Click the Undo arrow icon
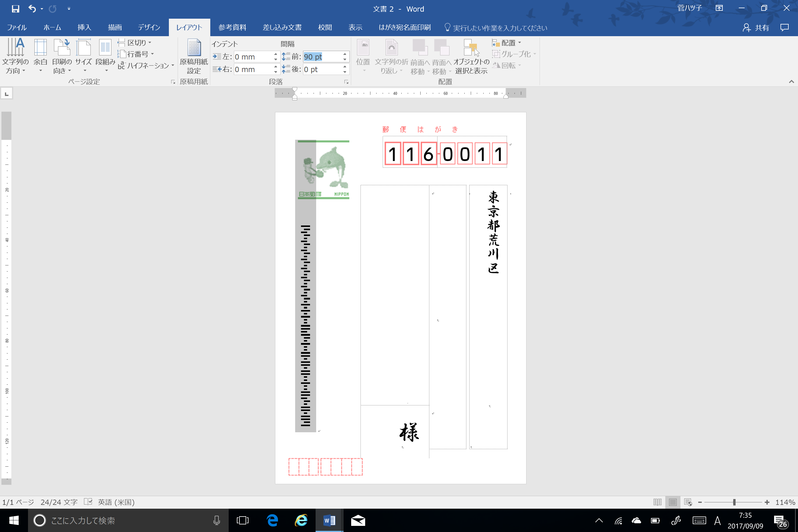The height and width of the screenshot is (532, 798). pos(32,9)
